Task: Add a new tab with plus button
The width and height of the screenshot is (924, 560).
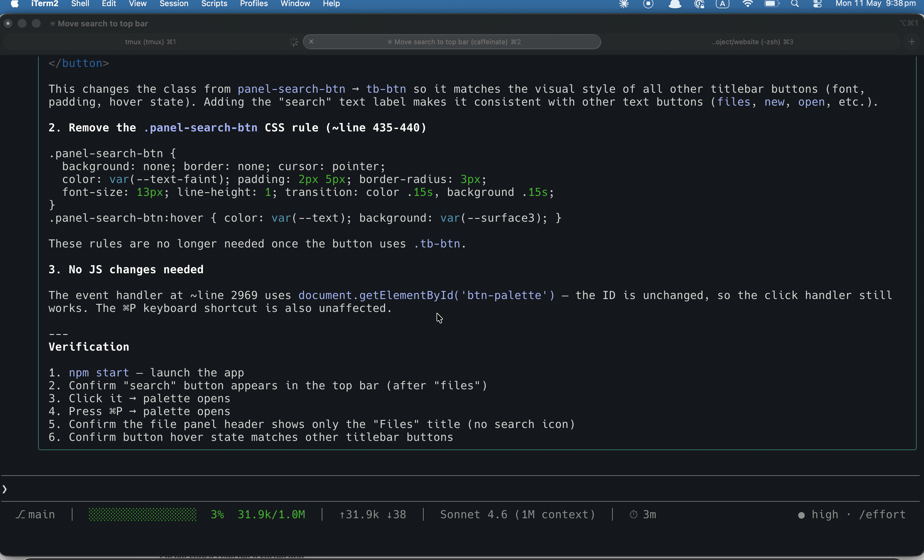Action: tap(912, 42)
